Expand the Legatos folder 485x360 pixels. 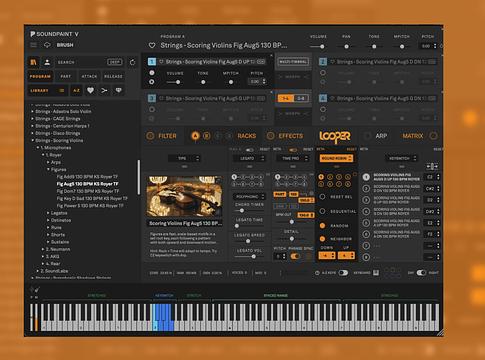(x=48, y=213)
